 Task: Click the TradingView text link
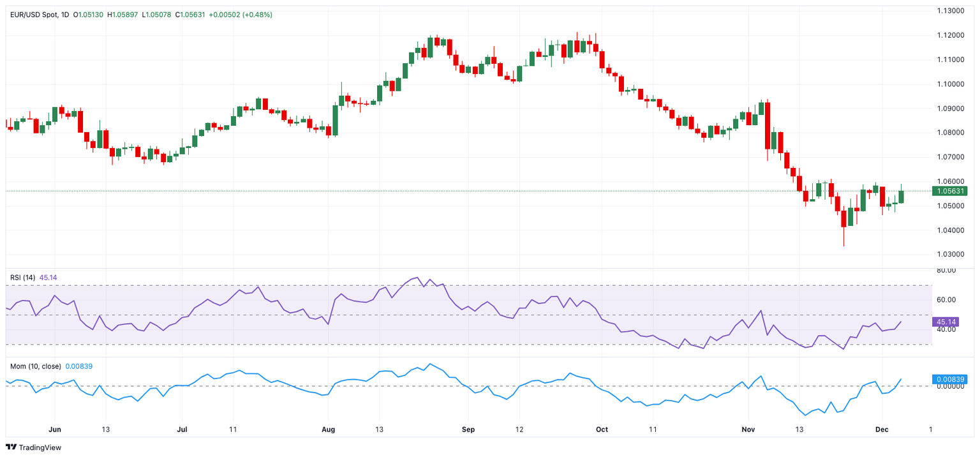(x=40, y=447)
